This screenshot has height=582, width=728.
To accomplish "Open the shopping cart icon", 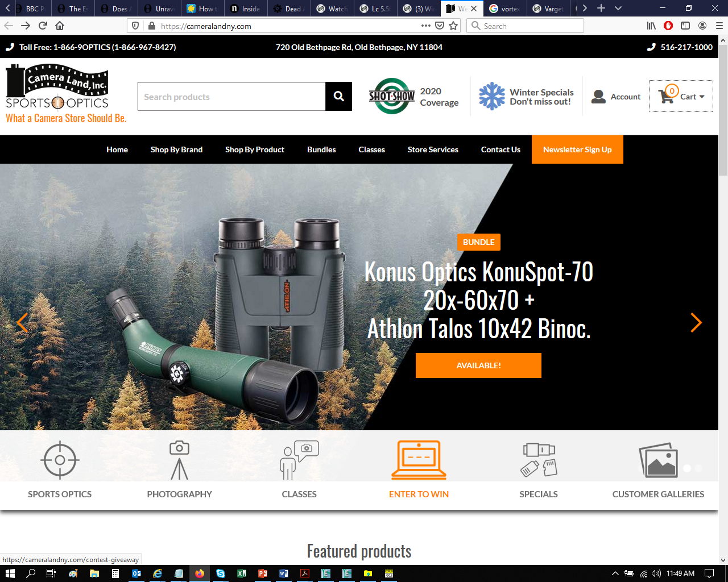I will (666, 97).
